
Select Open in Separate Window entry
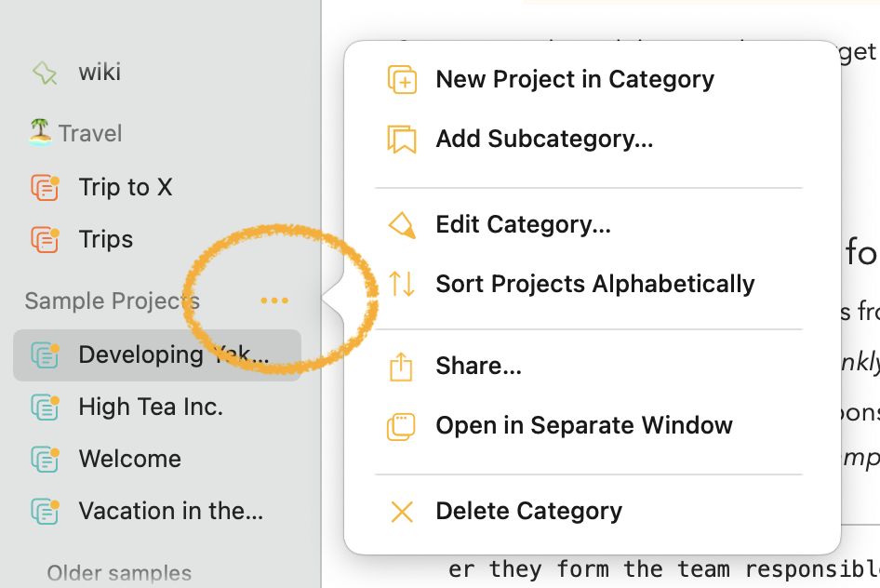point(583,426)
